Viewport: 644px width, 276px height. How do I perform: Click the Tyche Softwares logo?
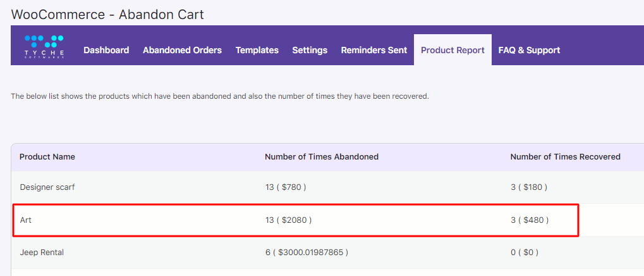click(x=44, y=47)
